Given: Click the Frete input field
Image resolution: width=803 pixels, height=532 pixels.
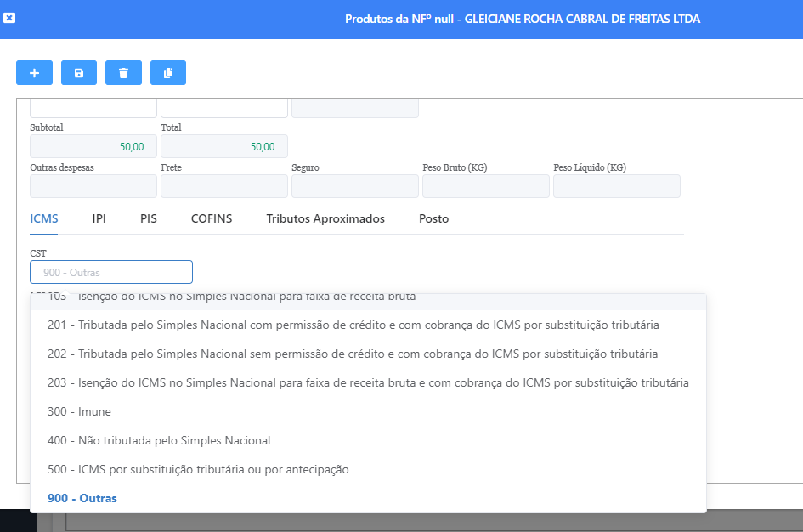Looking at the screenshot, I should tap(224, 186).
